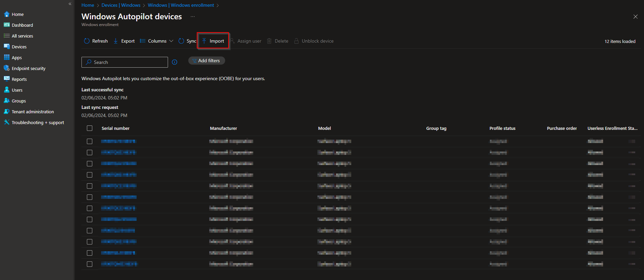Open Home in the sidebar
644x280 pixels.
click(18, 14)
